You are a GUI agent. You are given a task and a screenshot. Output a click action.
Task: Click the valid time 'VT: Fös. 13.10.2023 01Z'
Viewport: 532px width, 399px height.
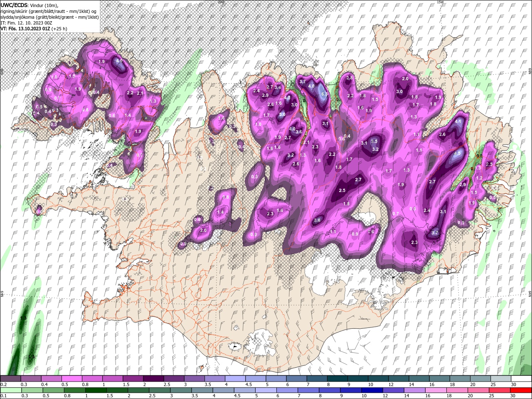(x=25, y=29)
